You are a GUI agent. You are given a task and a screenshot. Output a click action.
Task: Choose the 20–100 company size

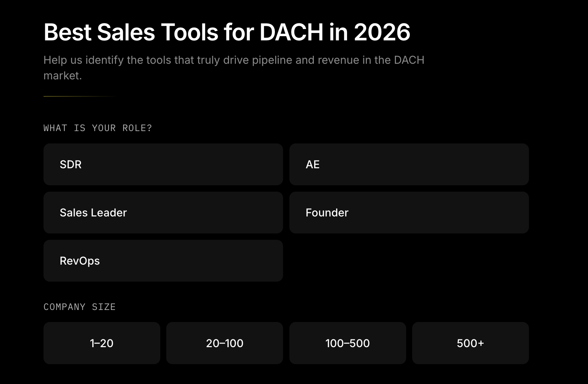[x=225, y=343]
